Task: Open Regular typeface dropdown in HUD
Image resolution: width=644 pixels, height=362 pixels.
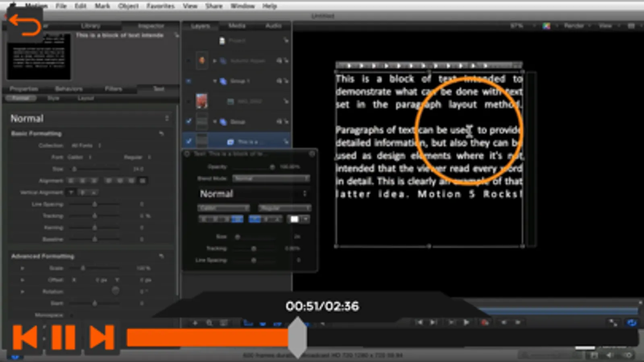Action: coord(284,208)
